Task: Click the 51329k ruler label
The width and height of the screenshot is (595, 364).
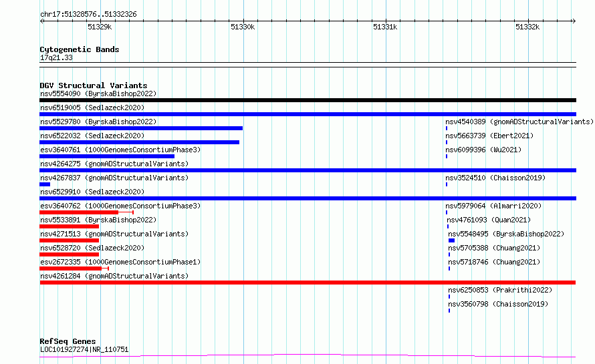Action: point(100,27)
